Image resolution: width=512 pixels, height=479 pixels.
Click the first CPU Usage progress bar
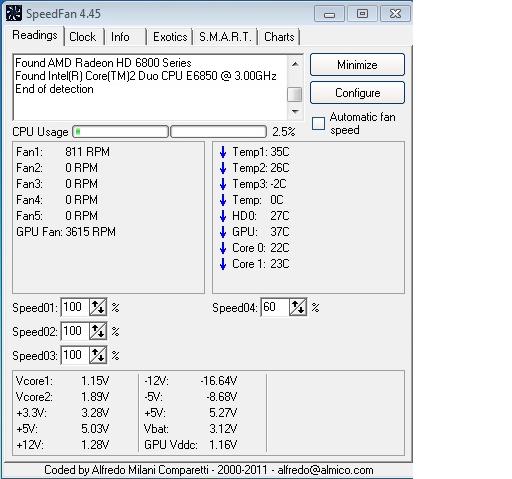(121, 132)
